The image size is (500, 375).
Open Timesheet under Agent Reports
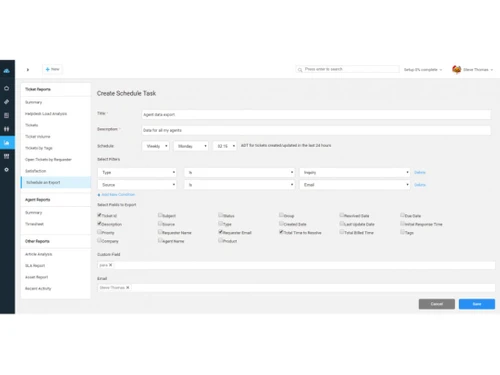34,224
